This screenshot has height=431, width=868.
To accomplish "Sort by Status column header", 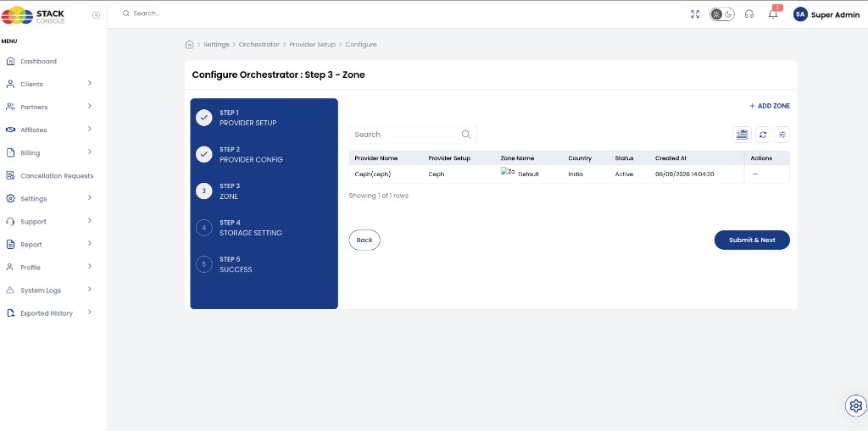I will 624,158.
